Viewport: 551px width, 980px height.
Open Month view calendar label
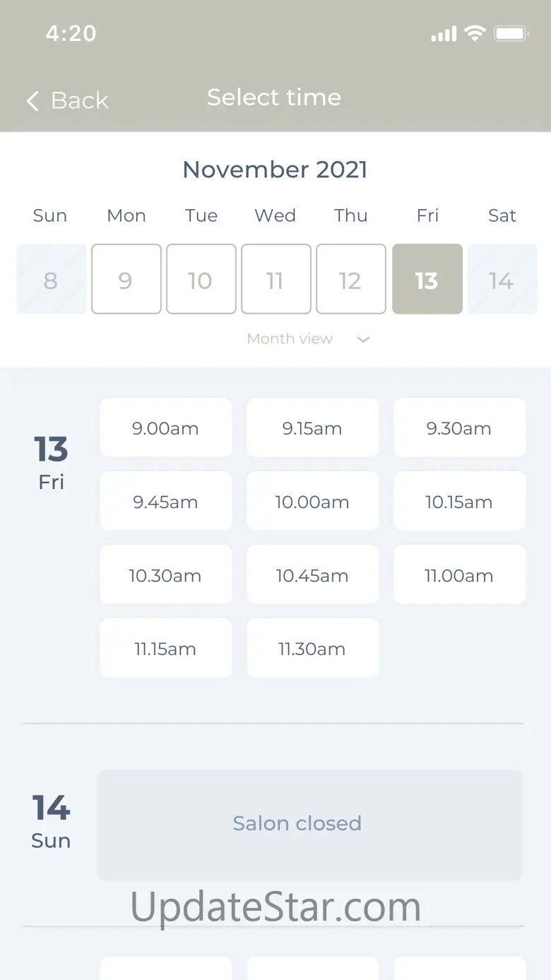pyautogui.click(x=290, y=338)
